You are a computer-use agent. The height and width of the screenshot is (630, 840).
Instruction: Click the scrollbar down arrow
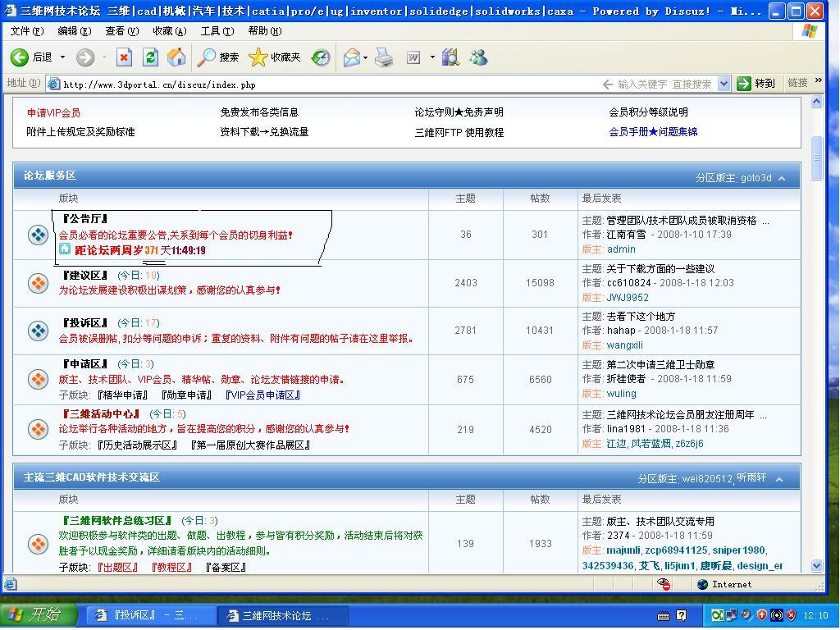coord(816,566)
